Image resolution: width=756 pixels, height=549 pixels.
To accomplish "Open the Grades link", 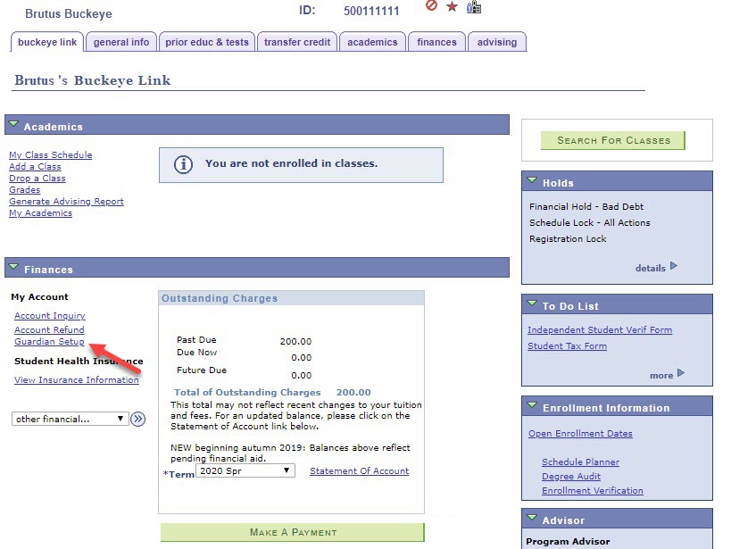I will pos(25,189).
